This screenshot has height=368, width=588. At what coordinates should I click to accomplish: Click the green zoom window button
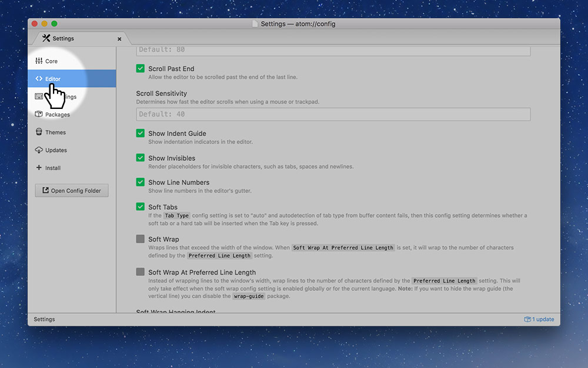[x=54, y=24]
